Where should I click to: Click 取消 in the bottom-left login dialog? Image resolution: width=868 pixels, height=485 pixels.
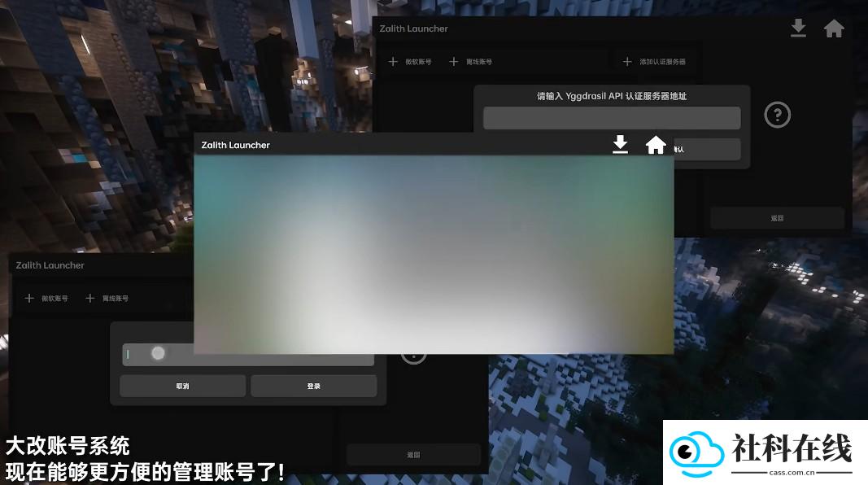[183, 386]
